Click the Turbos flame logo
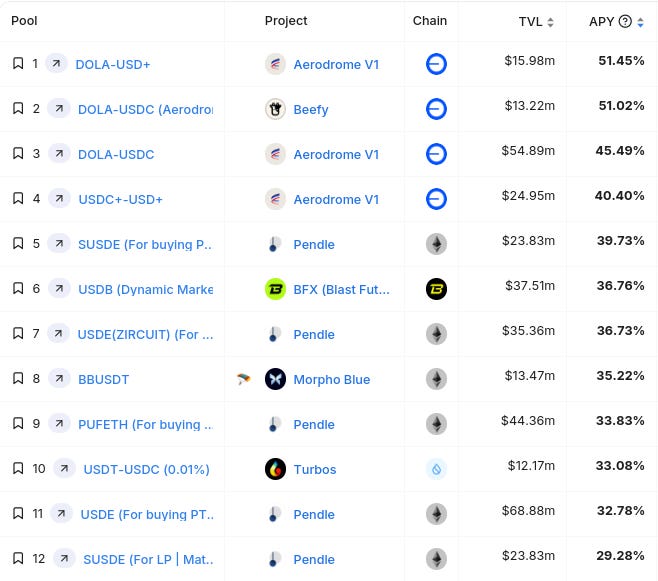 click(275, 469)
